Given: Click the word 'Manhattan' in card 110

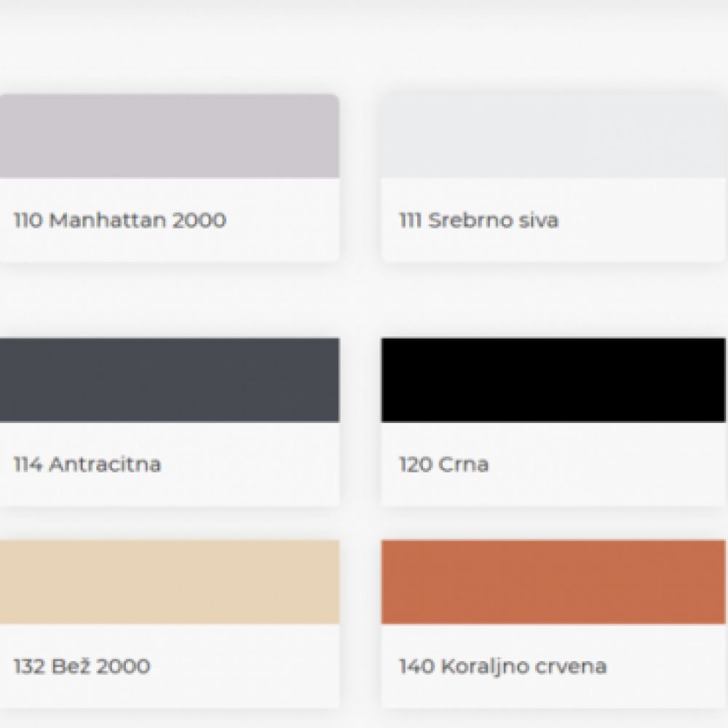Looking at the screenshot, I should (108, 220).
